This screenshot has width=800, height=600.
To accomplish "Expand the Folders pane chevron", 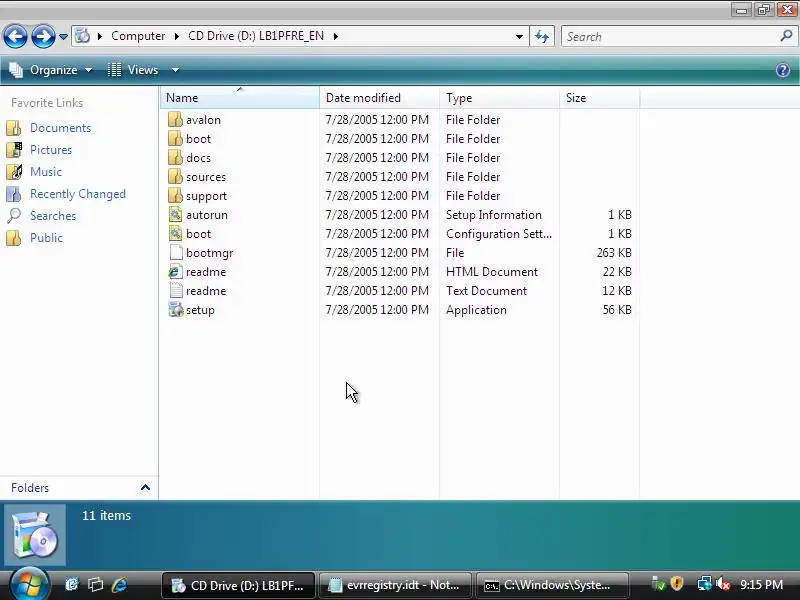I will (x=145, y=488).
